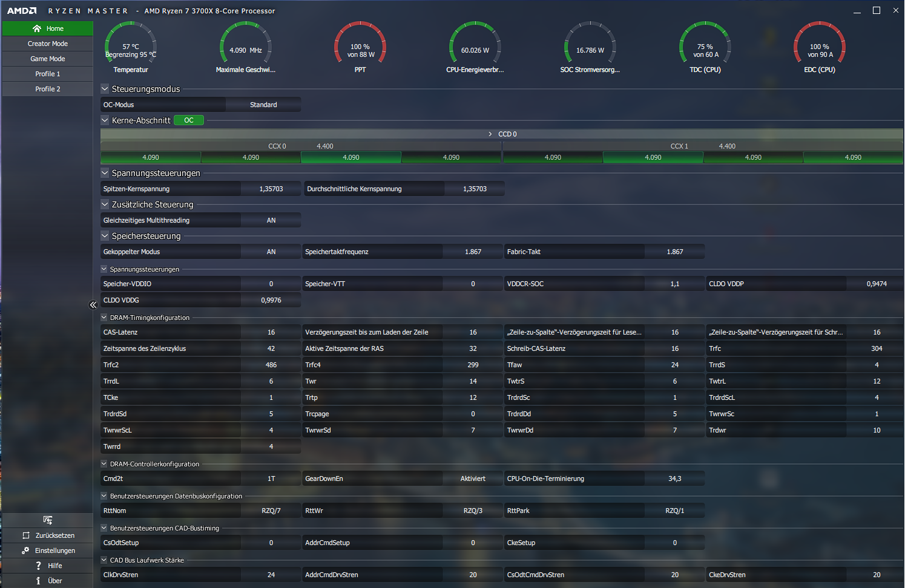Collapse Benutzersteuerungen Datenbuskonfiguration subsection
905x588 pixels.
click(104, 496)
